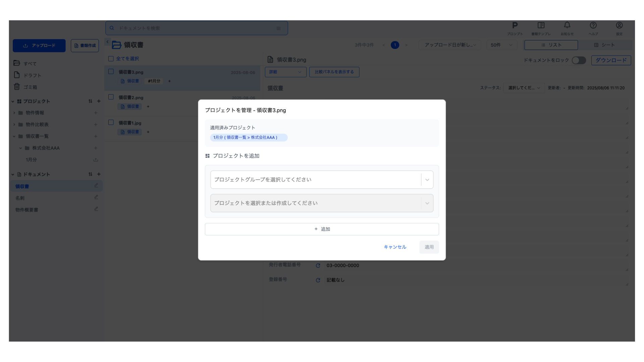
Task: Open the 50件 page size dropdown
Action: pos(501,45)
